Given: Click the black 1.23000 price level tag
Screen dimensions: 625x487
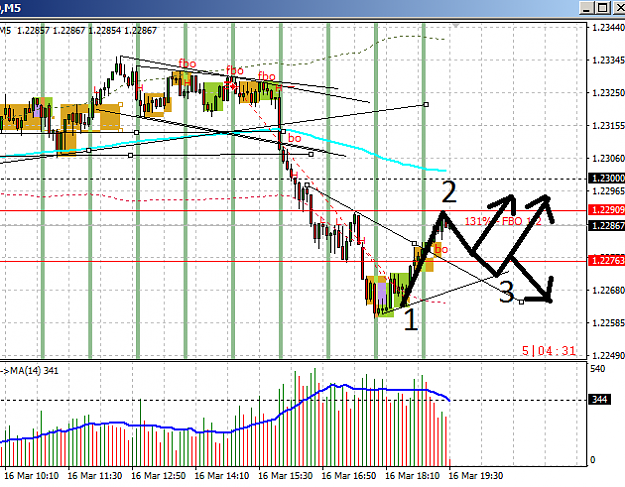Looking at the screenshot, I should tap(607, 178).
